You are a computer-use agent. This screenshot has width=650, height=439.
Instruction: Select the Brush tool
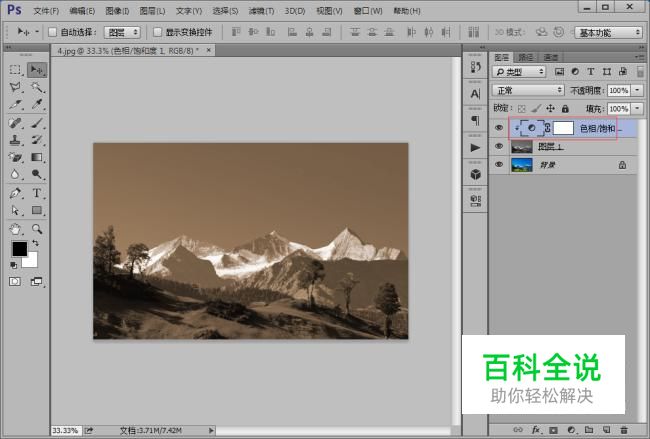coord(37,123)
